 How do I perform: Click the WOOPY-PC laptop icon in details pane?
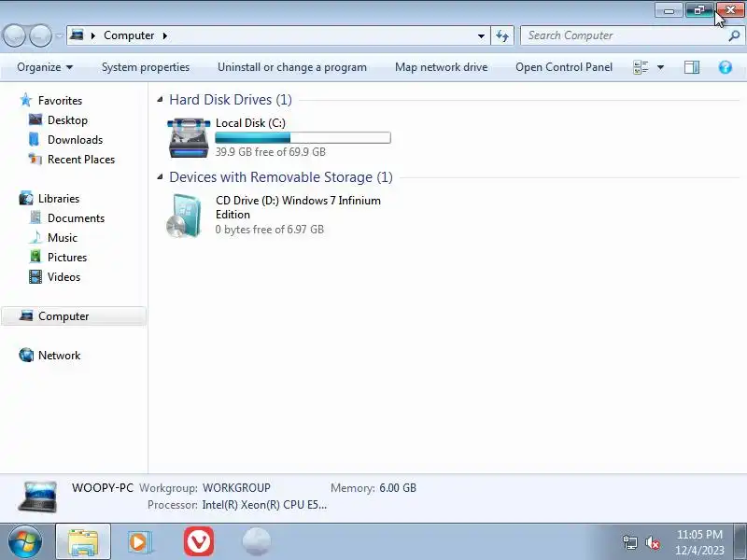click(38, 497)
